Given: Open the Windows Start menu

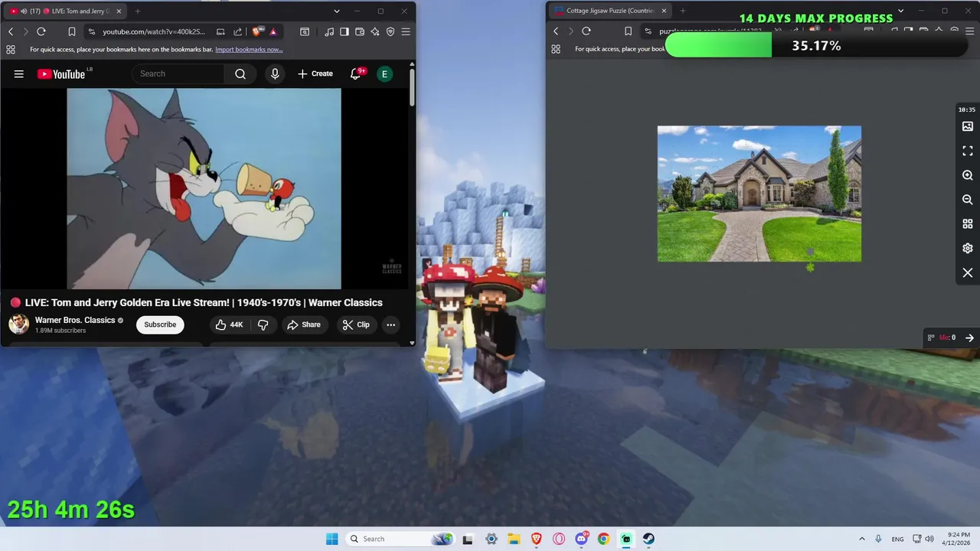Looking at the screenshot, I should [332, 539].
